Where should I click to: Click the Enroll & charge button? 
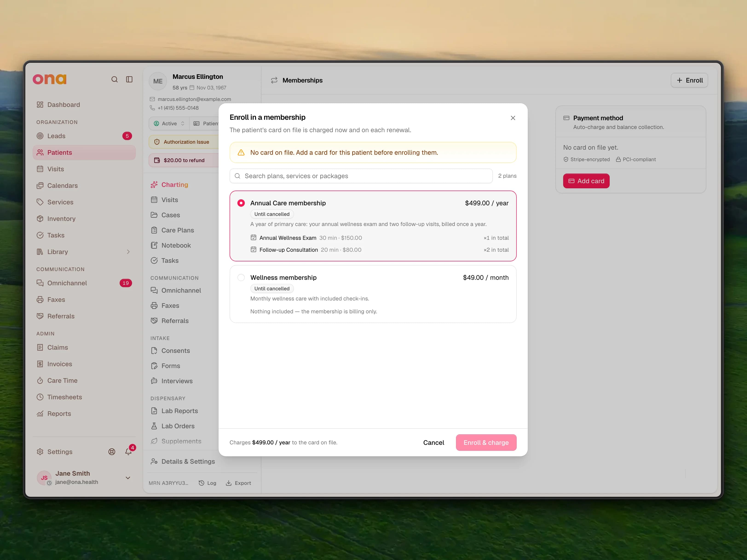[x=486, y=442]
